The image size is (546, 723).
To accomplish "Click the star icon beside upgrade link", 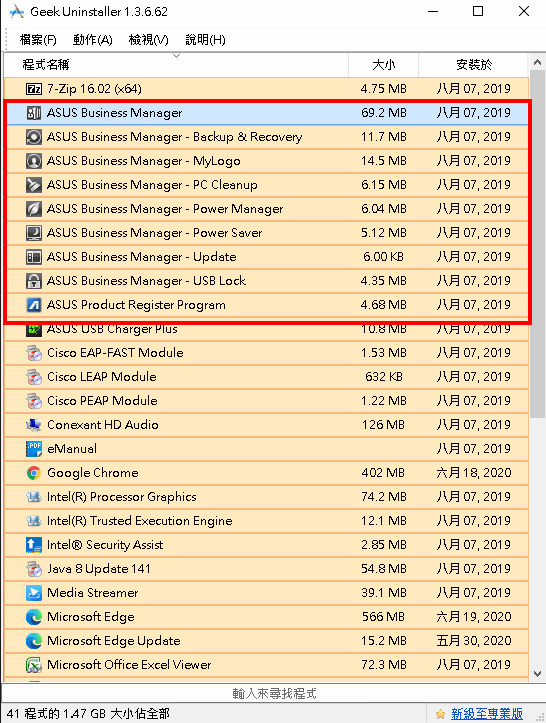I will [x=440, y=714].
